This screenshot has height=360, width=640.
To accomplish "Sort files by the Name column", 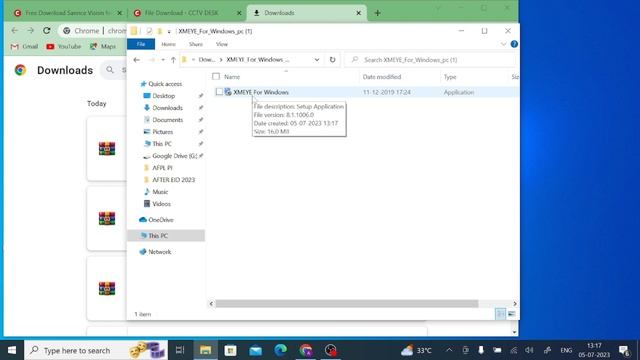I will (232, 77).
